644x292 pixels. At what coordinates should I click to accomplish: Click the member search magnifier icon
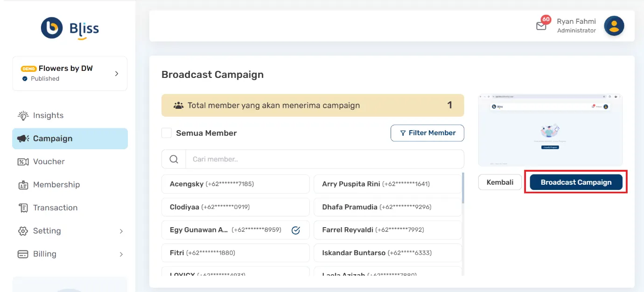click(173, 159)
